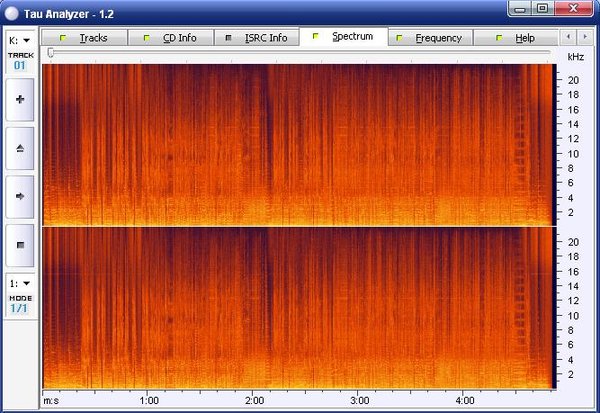600x413 pixels.
Task: Click the mode 1/1 display
Action: (x=19, y=309)
